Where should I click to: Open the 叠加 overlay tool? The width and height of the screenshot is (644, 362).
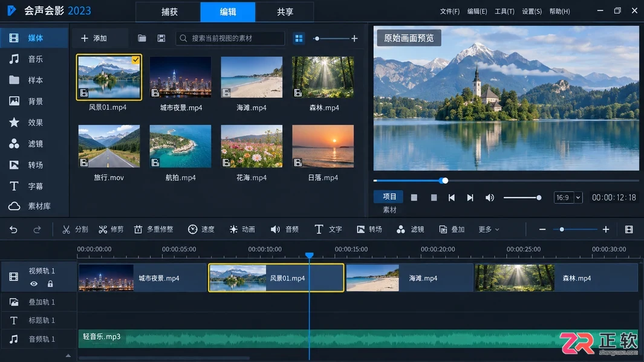(x=451, y=230)
